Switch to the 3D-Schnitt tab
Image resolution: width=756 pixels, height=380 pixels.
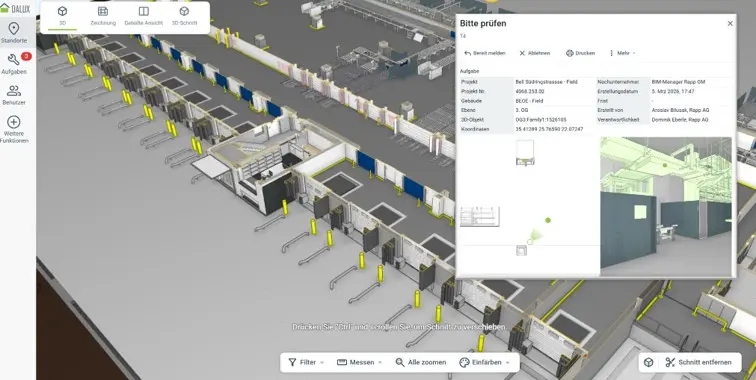[x=184, y=16]
